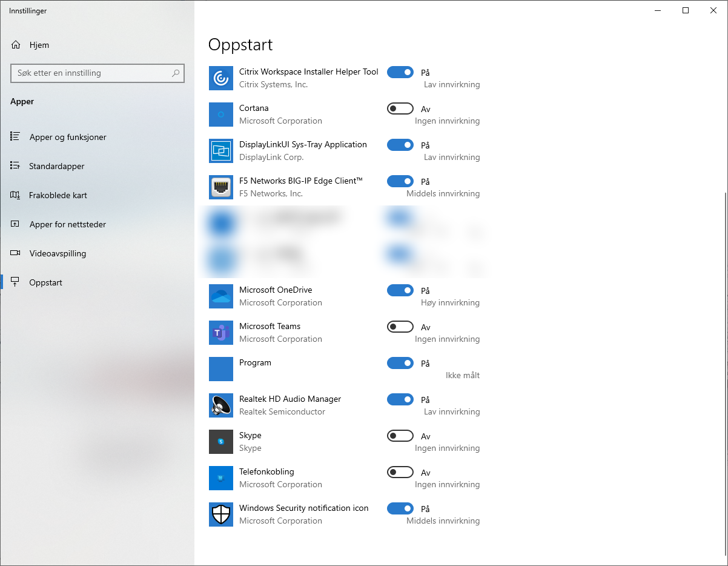Click the F5 Networks BIG-IP Edge Client label

(301, 181)
